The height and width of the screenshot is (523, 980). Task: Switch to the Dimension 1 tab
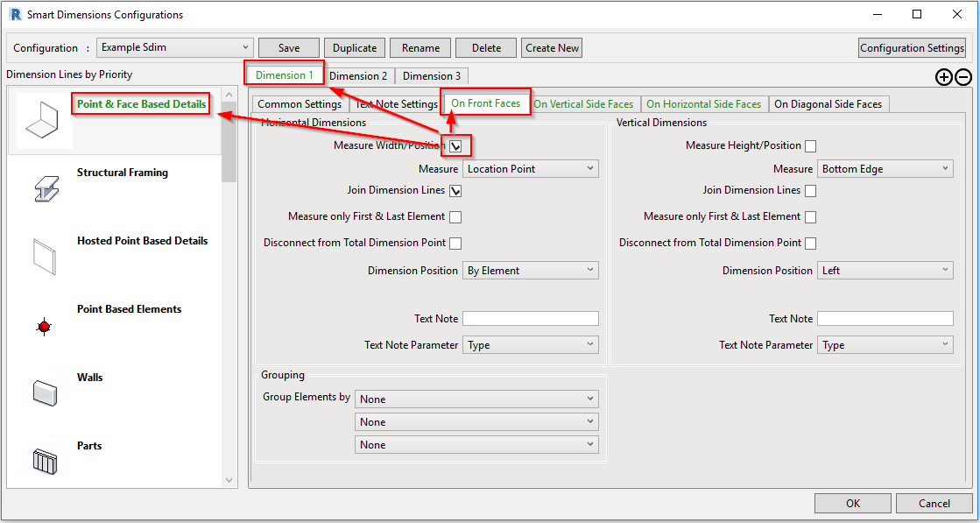[285, 75]
